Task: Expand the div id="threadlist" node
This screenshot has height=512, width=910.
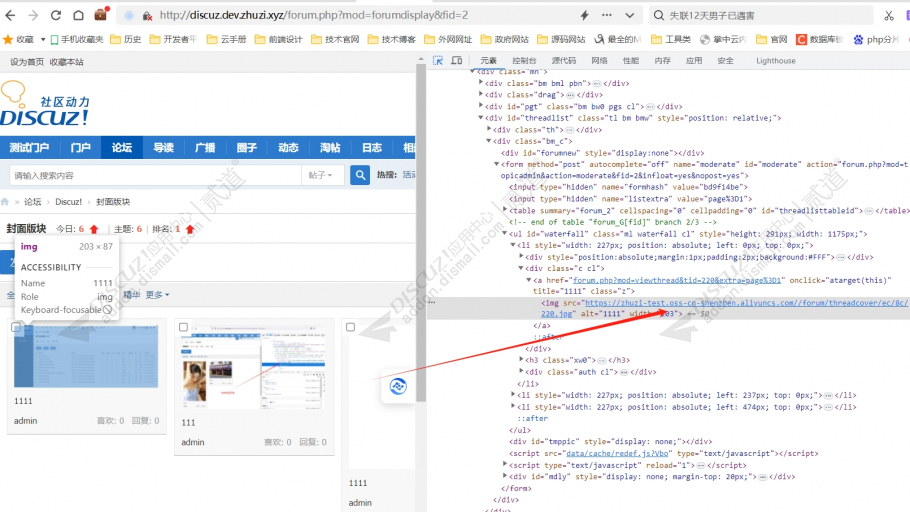Action: 482,118
